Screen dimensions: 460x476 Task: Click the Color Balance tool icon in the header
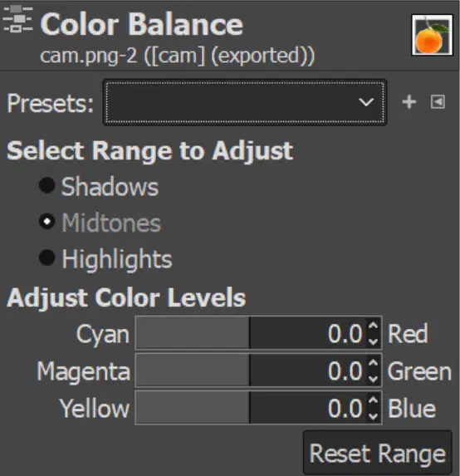click(x=18, y=19)
